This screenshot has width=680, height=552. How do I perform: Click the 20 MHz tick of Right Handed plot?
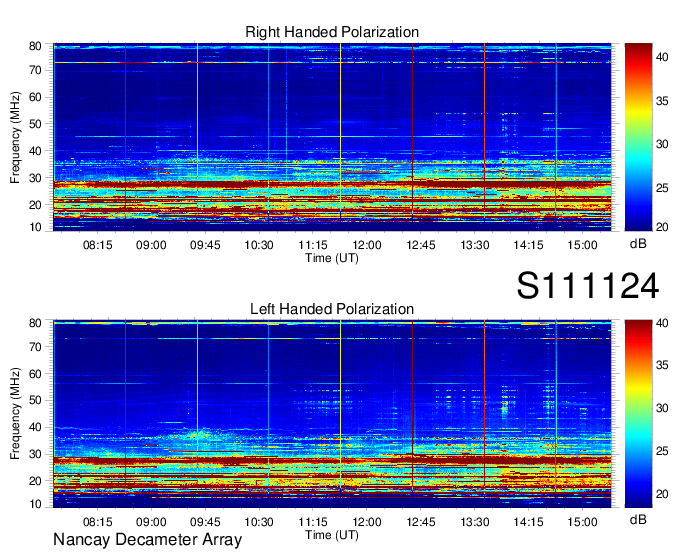pyautogui.click(x=35, y=205)
